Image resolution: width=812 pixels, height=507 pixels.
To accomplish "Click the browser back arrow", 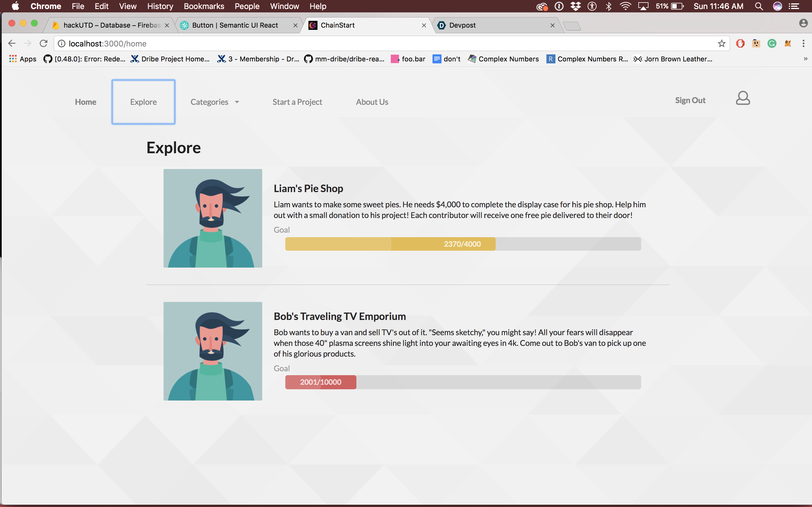I will (x=12, y=44).
